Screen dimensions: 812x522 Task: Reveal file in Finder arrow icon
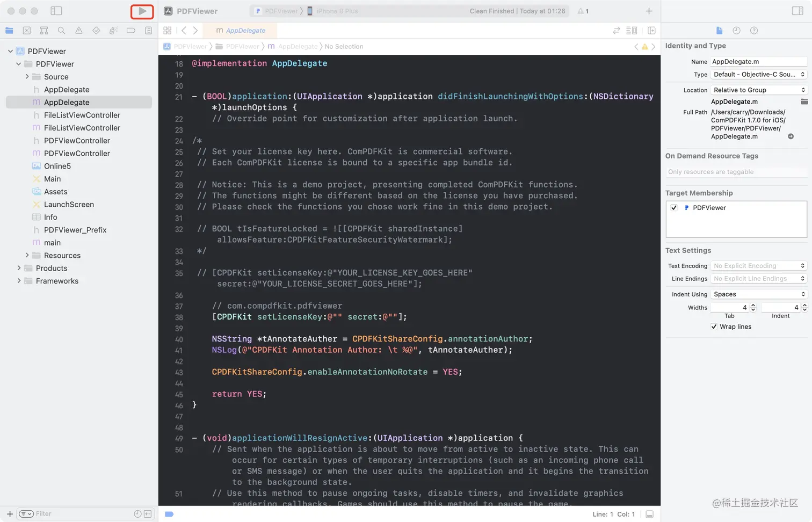[x=791, y=136]
